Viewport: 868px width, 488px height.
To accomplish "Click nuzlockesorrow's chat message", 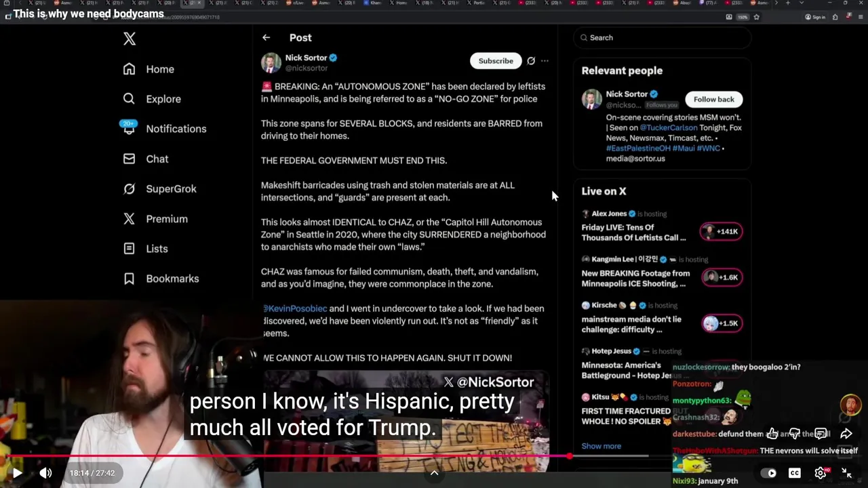I will pyautogui.click(x=736, y=367).
